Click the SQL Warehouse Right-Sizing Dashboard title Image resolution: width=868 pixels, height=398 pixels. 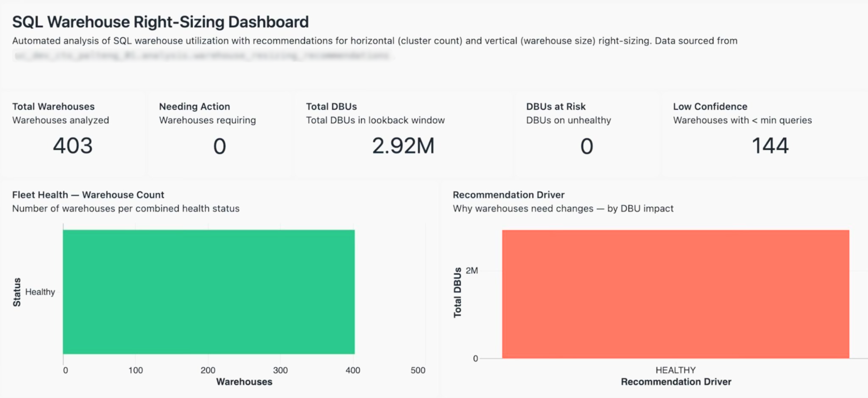click(x=160, y=21)
